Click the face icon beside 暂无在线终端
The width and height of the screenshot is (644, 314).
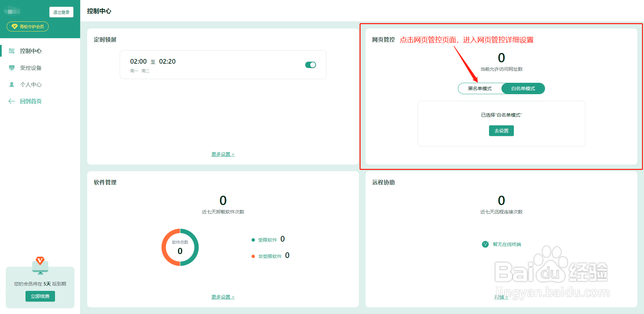485,244
